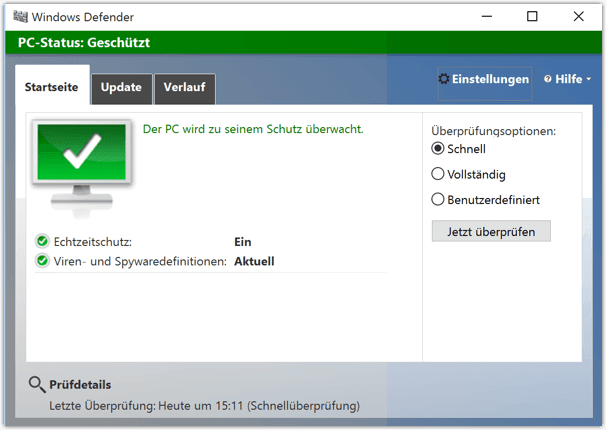606x430 pixels.
Task: Click the Viren- und Spywaredefinitionen label
Action: 140,262
